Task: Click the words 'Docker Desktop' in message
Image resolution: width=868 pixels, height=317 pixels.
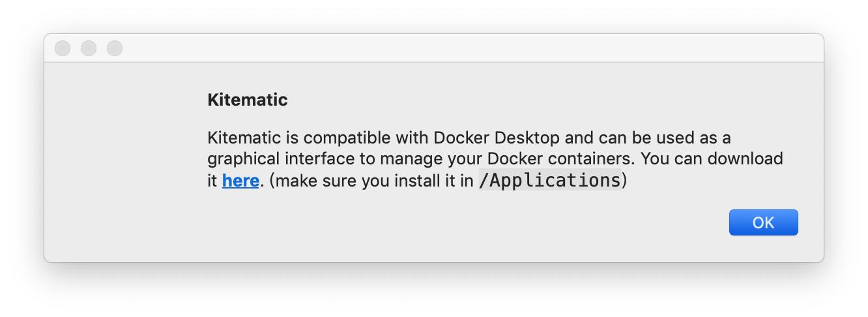Action: click(x=493, y=138)
